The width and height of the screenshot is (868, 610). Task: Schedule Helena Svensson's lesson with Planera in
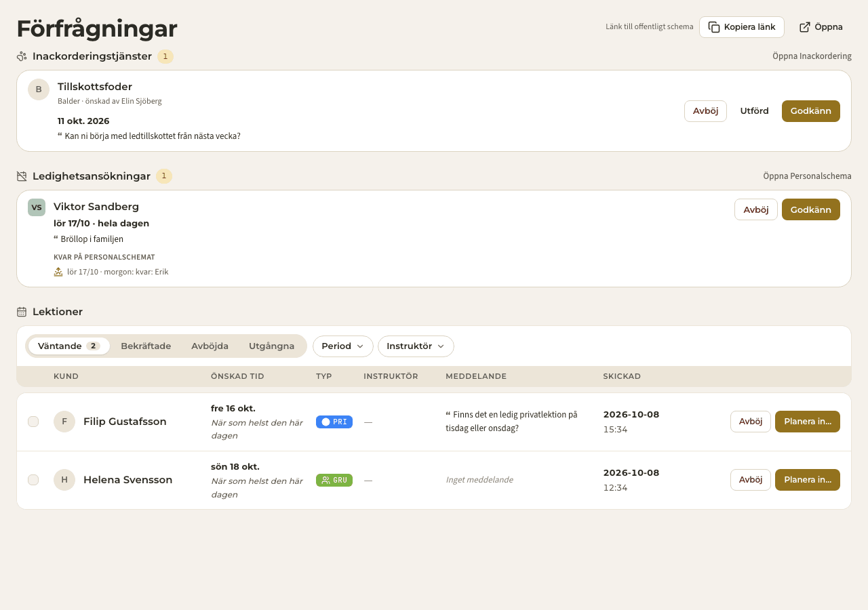[x=808, y=480]
